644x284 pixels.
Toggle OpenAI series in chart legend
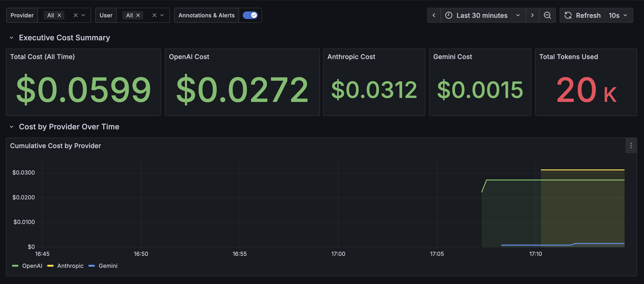pyautogui.click(x=32, y=266)
